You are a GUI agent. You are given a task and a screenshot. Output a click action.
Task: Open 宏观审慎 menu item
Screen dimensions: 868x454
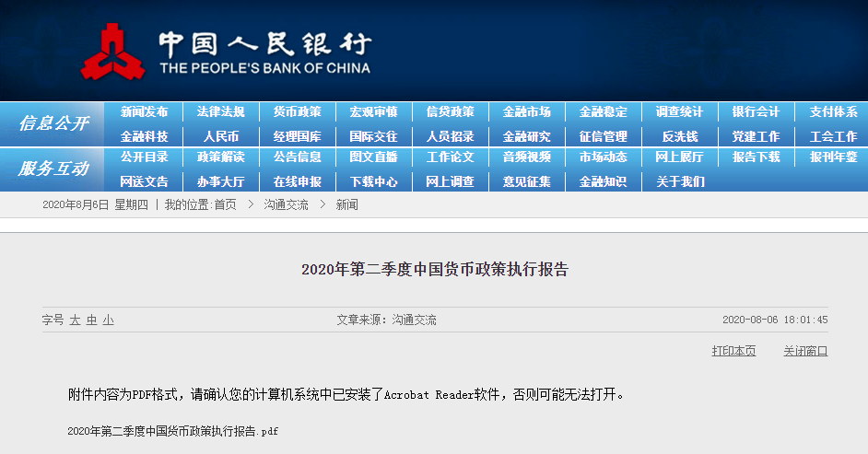(374, 111)
